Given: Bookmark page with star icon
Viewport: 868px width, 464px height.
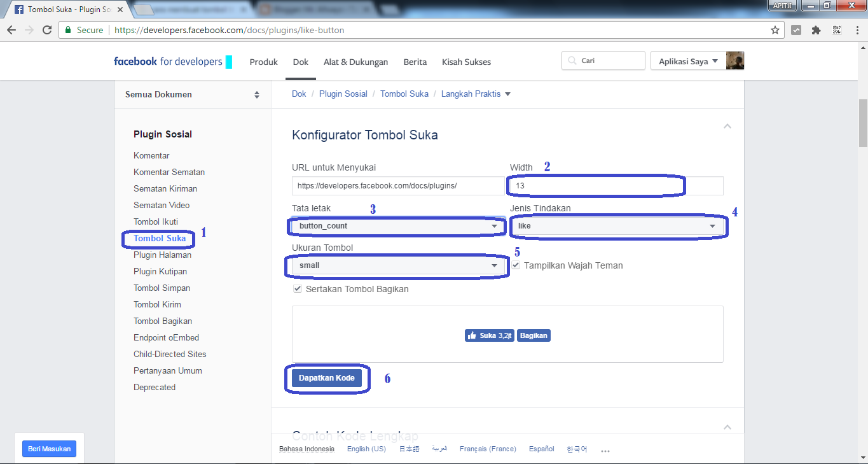Looking at the screenshot, I should [775, 30].
